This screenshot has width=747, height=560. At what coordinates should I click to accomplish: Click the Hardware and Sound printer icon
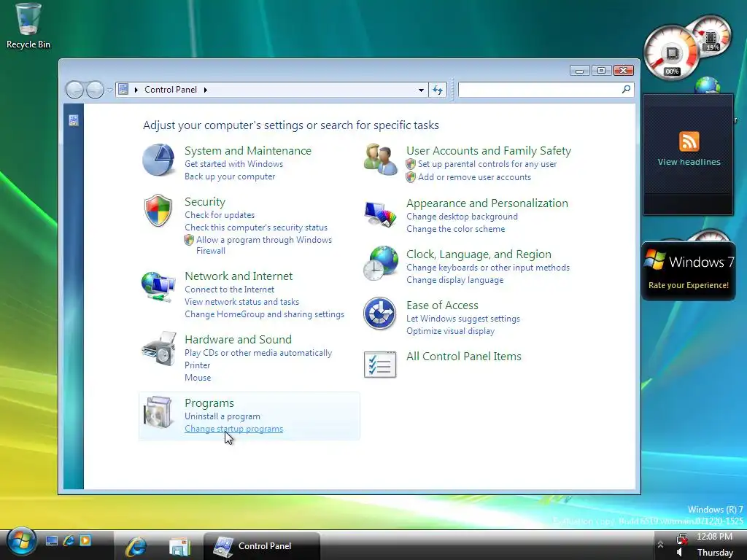pyautogui.click(x=159, y=349)
